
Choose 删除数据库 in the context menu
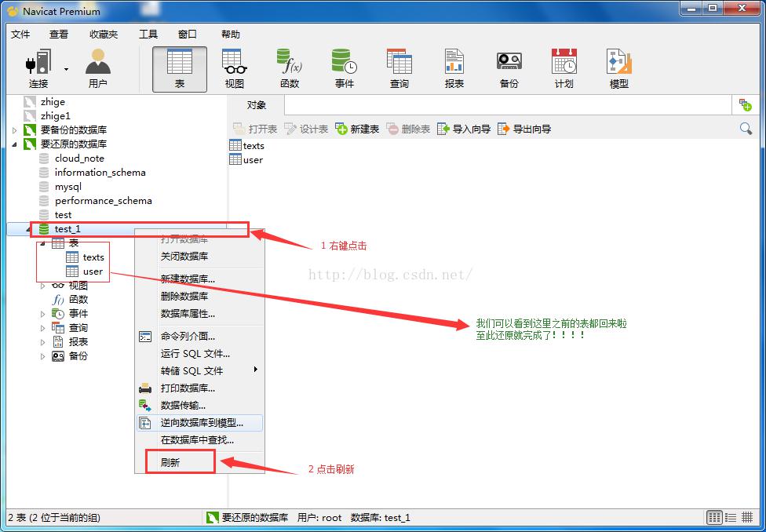(199, 296)
